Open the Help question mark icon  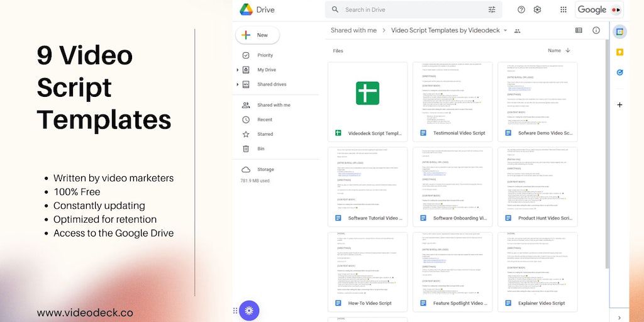(x=521, y=10)
